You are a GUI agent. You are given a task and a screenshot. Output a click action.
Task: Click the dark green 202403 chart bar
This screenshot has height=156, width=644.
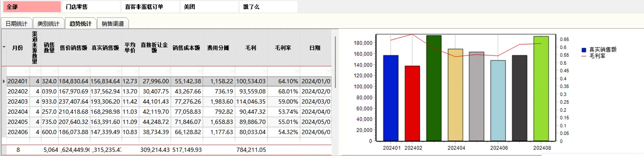434,88
